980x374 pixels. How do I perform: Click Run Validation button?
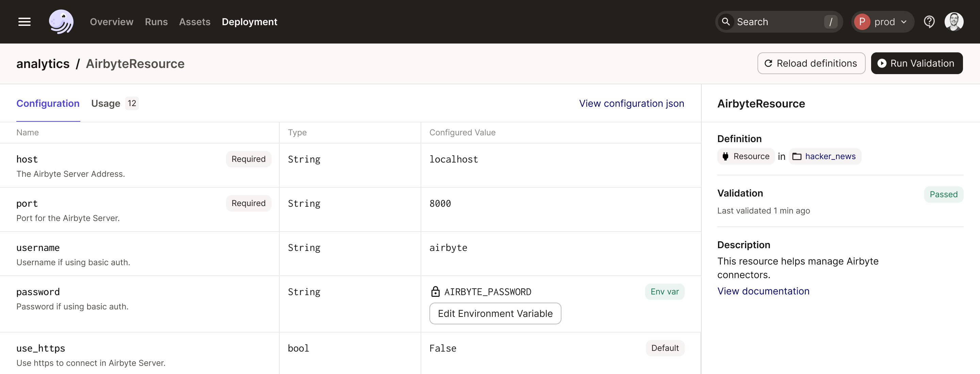click(x=916, y=63)
